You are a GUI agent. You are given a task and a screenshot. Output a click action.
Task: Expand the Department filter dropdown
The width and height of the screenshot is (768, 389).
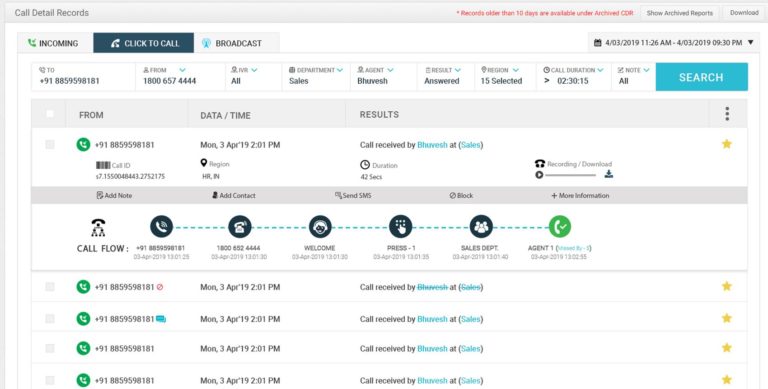(x=340, y=70)
